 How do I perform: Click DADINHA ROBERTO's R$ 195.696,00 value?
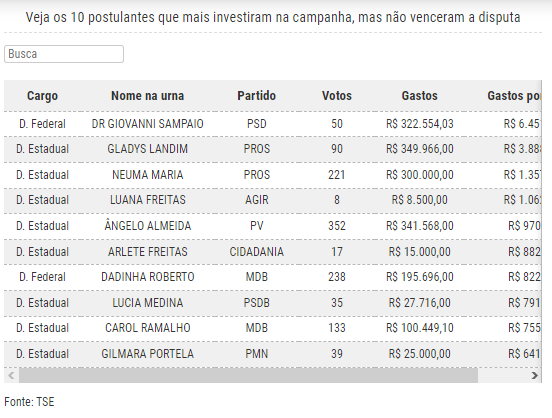click(420, 277)
